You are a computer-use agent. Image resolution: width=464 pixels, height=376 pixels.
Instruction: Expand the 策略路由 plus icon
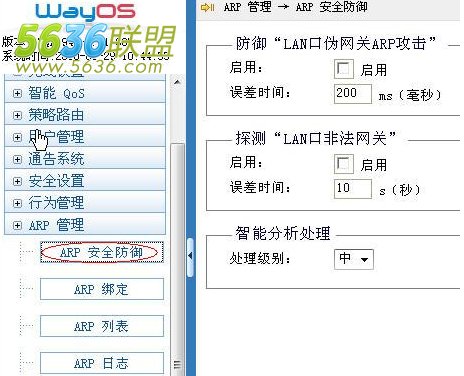[x=17, y=115]
